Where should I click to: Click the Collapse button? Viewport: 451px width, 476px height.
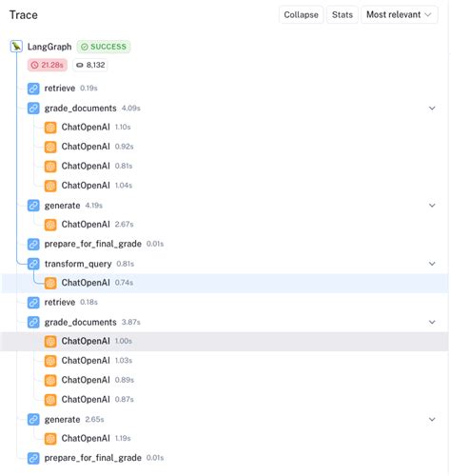pyautogui.click(x=301, y=14)
